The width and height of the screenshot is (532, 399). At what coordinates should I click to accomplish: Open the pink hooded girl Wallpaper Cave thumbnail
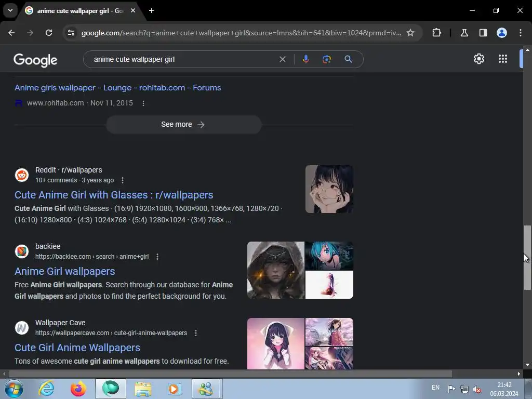[x=276, y=343]
